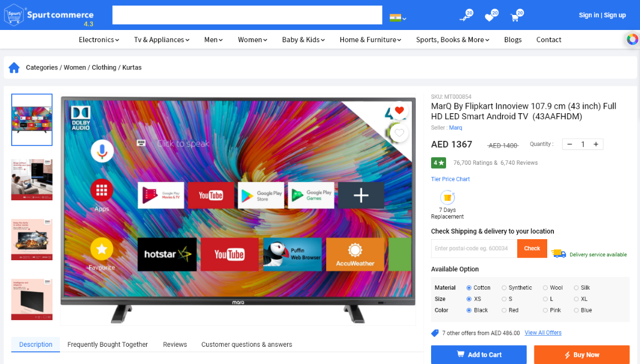
Task: Click the Women breadcrumb link
Action: (74, 67)
